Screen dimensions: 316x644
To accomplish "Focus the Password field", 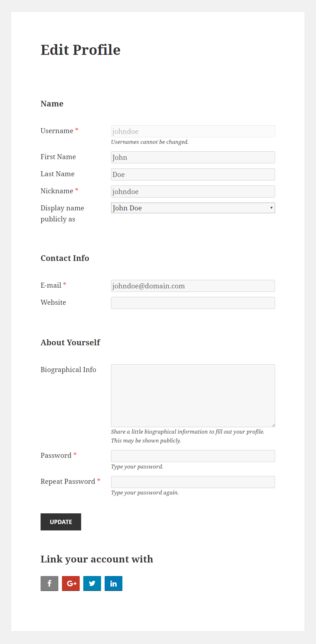I will (x=193, y=456).
